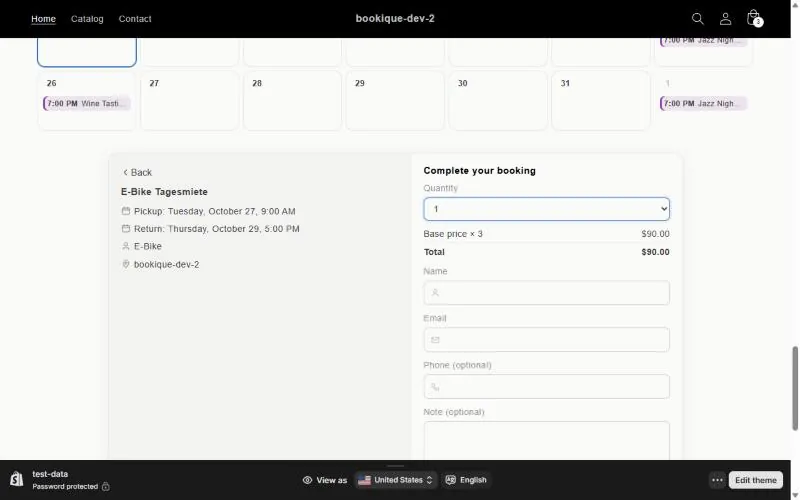Open the account login icon

click(725, 19)
